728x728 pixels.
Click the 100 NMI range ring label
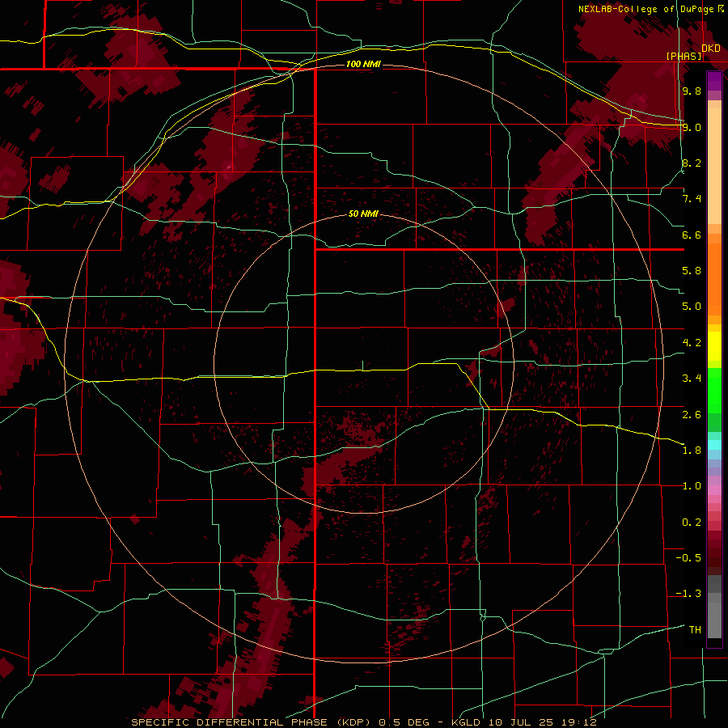tap(363, 64)
